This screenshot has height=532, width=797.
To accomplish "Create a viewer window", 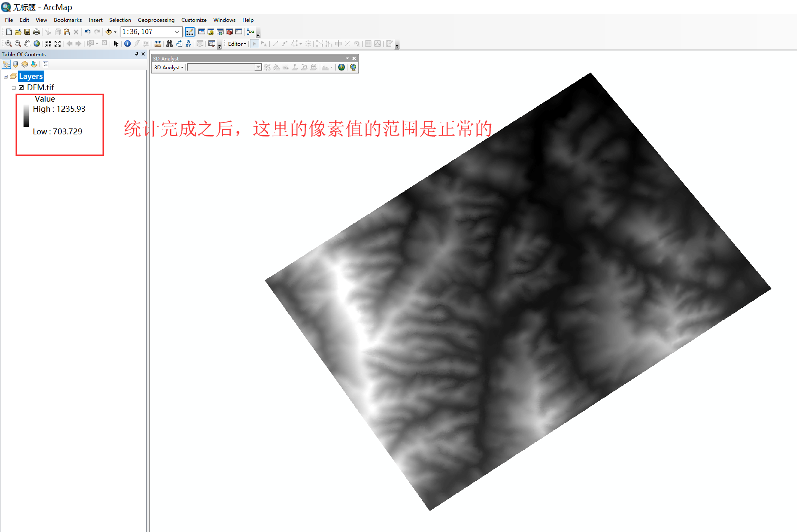I will pyautogui.click(x=212, y=44).
